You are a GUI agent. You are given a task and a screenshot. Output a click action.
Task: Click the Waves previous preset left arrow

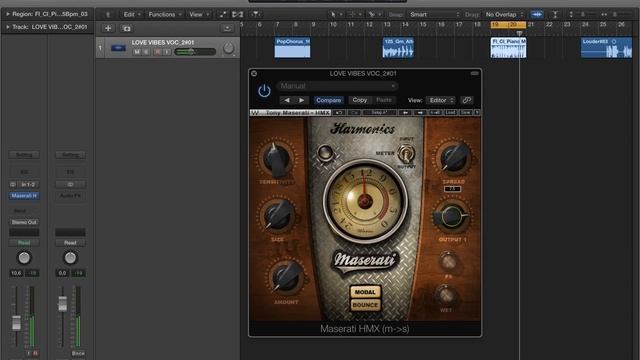pyautogui.click(x=405, y=112)
